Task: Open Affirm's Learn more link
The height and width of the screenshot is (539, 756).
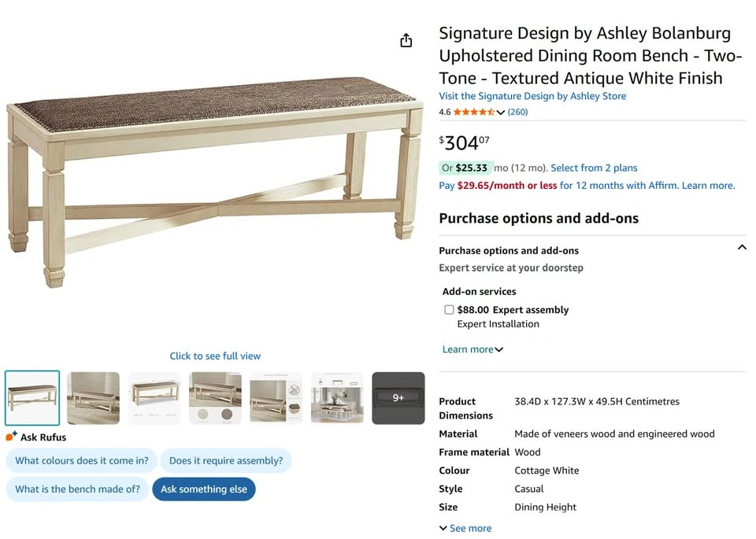Action: 708,186
